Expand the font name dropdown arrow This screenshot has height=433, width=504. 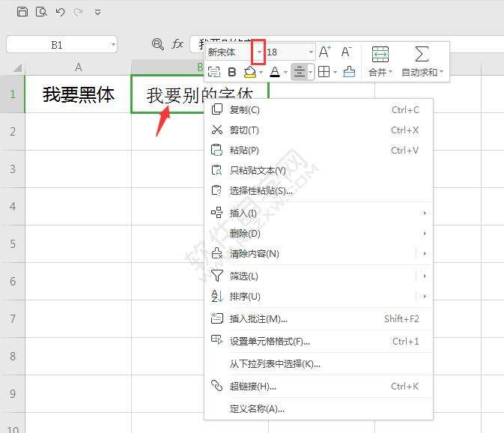point(259,52)
